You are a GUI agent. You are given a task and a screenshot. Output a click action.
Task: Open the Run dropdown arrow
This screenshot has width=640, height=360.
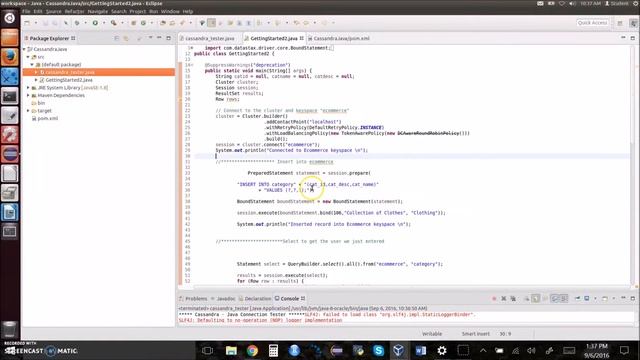pos(104,23)
